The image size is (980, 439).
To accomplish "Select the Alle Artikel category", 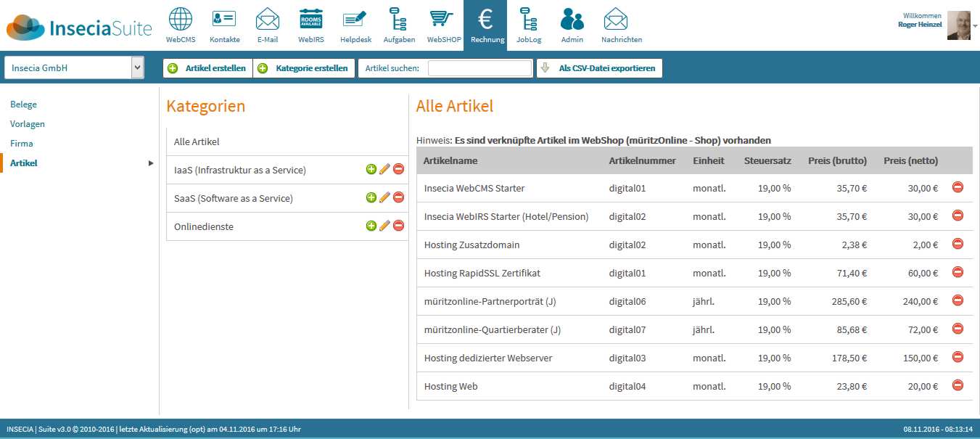I will [287, 141].
